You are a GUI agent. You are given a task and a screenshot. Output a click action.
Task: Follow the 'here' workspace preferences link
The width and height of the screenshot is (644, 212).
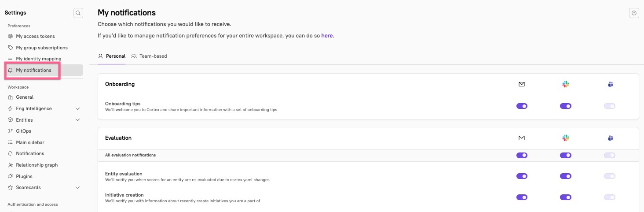(327, 36)
